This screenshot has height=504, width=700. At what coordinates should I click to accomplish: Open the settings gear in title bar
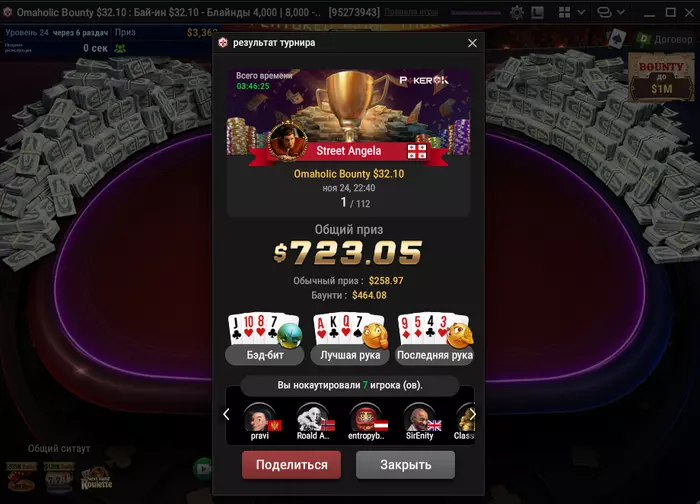coord(517,12)
